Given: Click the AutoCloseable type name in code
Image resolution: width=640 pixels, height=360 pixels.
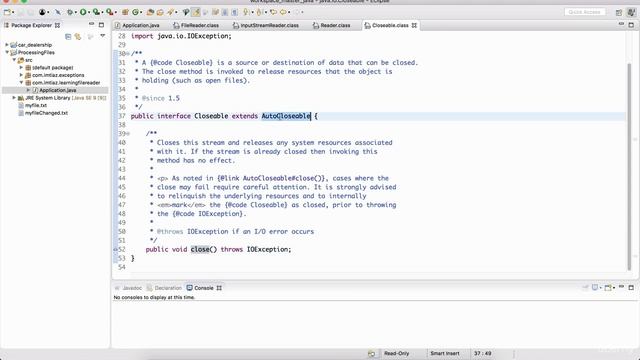Looking at the screenshot, I should point(286,116).
